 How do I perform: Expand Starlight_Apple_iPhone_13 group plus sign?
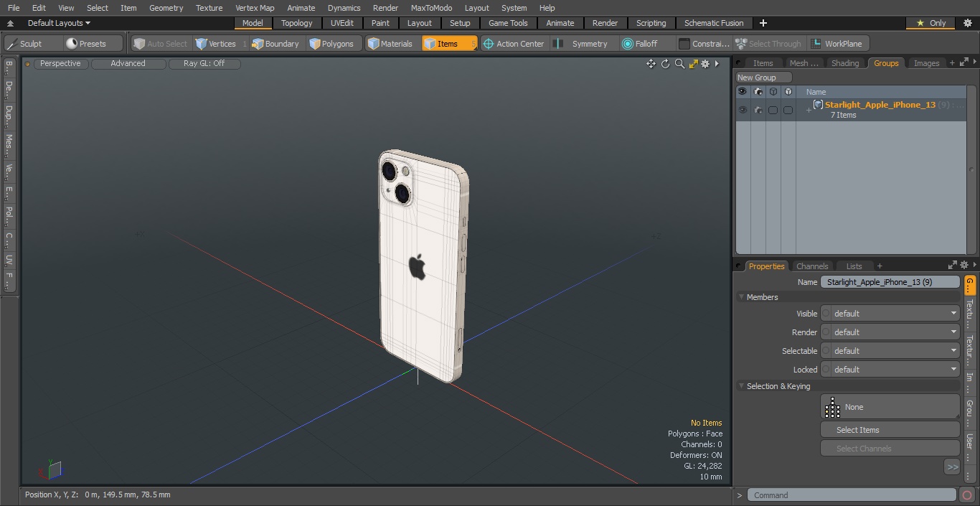click(809, 110)
